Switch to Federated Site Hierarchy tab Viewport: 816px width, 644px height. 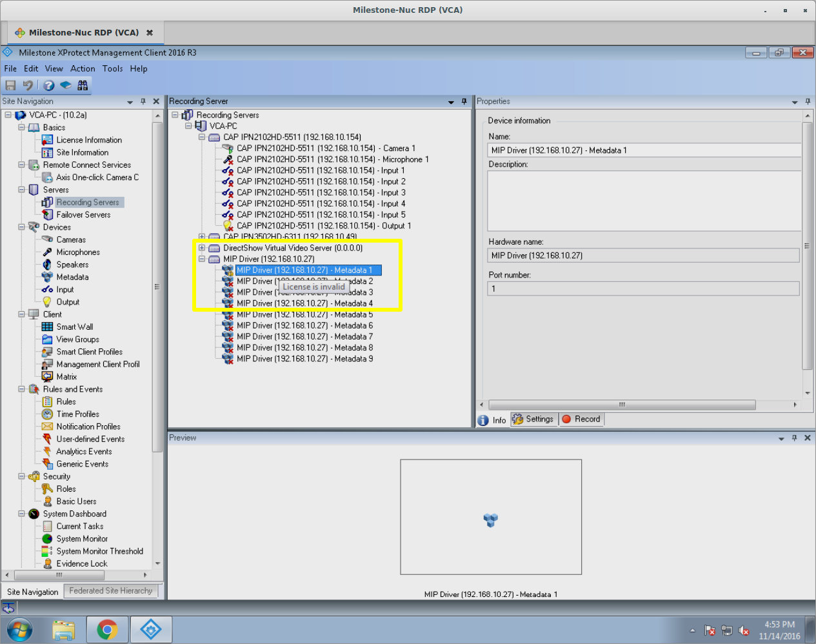[111, 590]
